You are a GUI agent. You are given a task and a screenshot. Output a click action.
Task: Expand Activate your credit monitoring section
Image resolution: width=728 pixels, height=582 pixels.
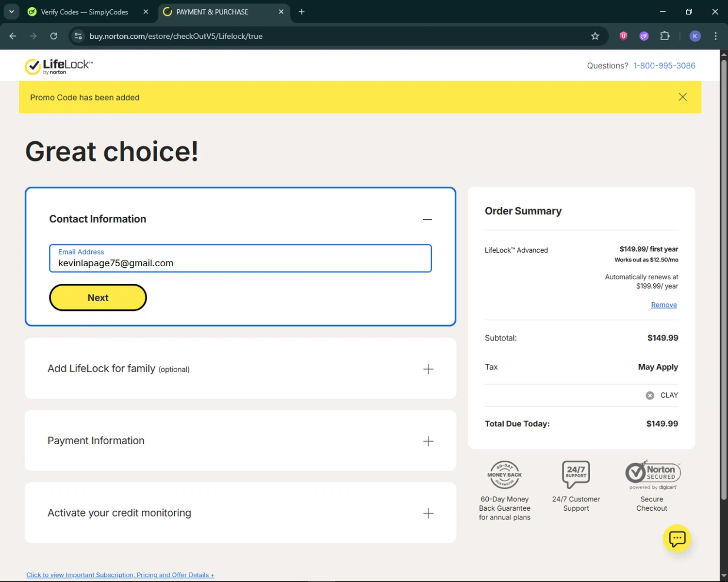pyautogui.click(x=428, y=514)
